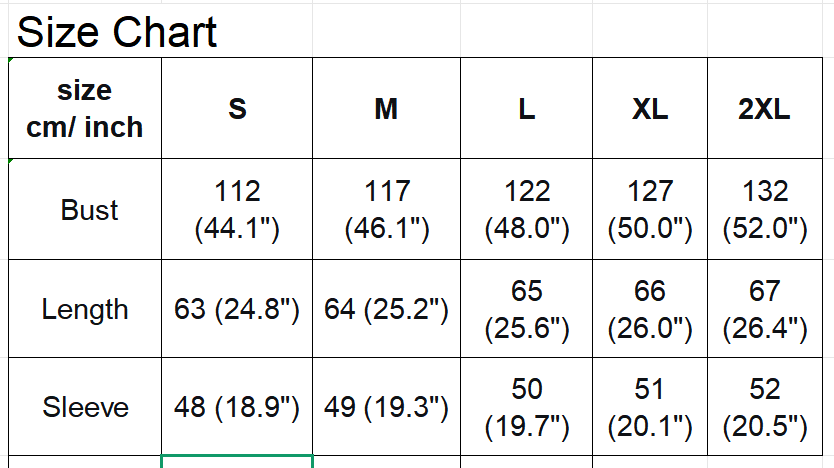
Task: Select the XL size header cell
Action: (x=650, y=108)
